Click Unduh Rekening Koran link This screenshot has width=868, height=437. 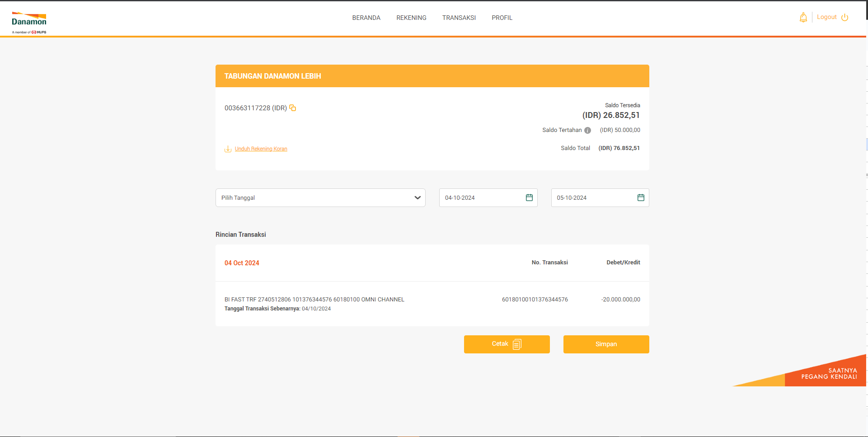click(x=261, y=149)
